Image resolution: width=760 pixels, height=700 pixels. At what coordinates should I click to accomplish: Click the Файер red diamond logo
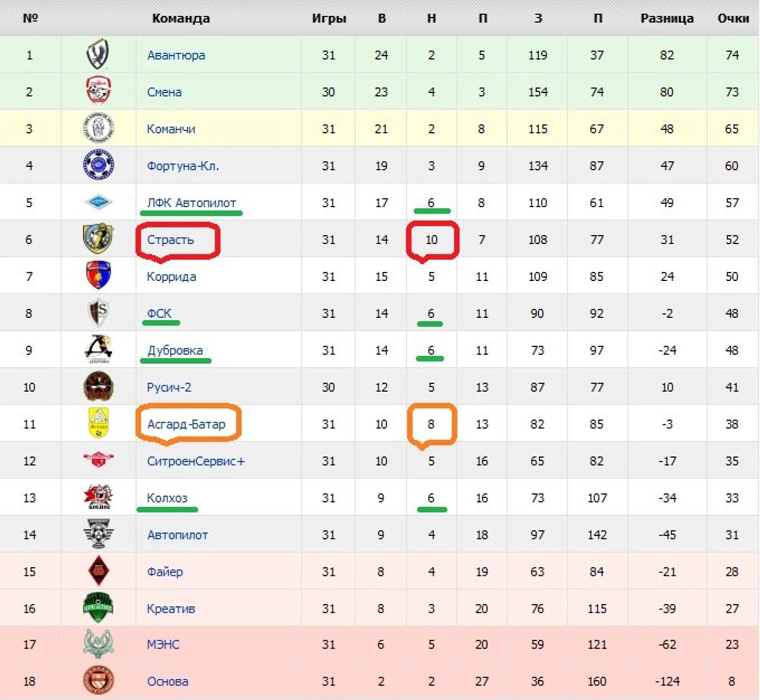[98, 571]
